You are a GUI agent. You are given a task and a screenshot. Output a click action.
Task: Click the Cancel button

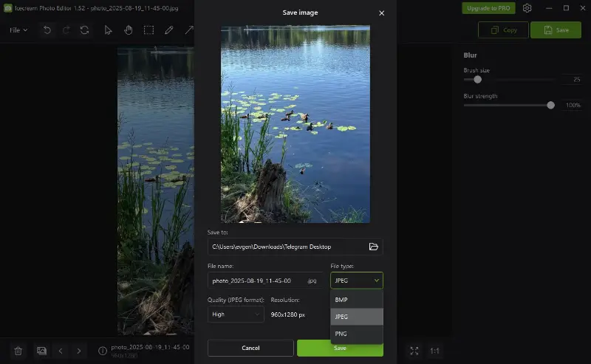tap(250, 348)
